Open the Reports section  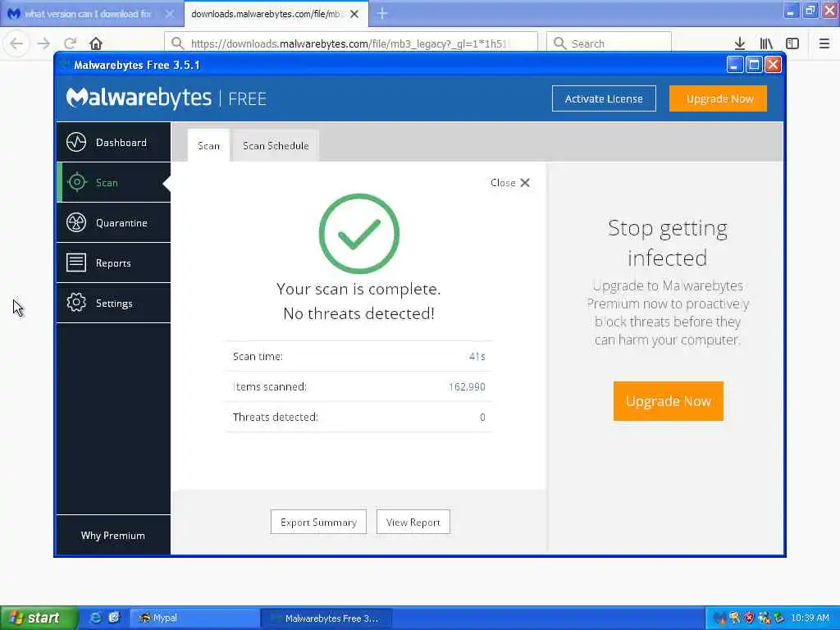click(113, 263)
